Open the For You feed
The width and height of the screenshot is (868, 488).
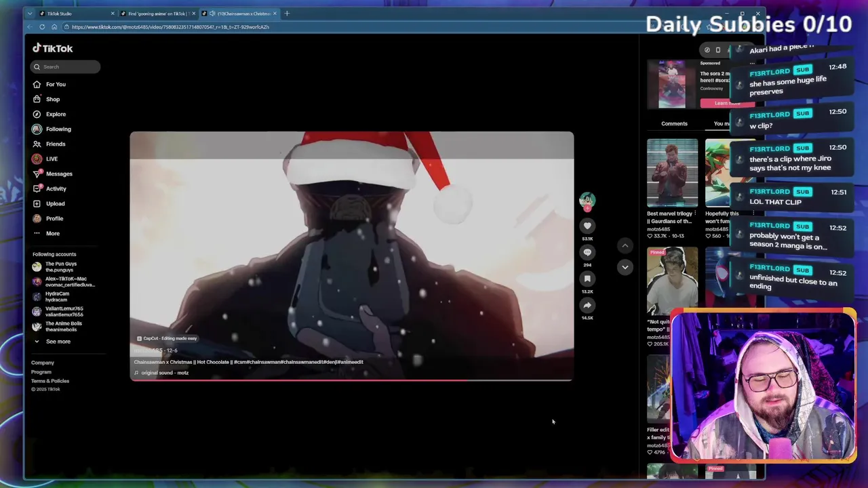[56, 84]
